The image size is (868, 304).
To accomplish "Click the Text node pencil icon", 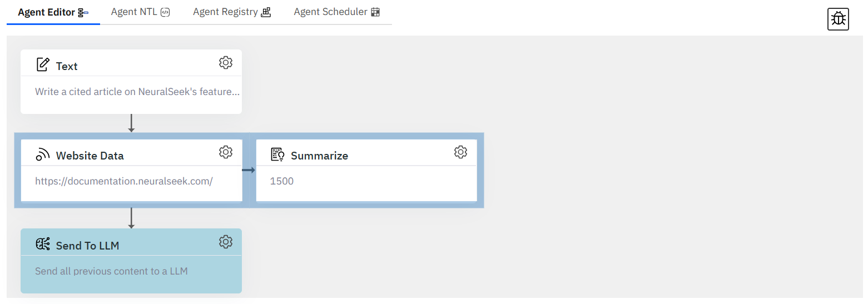I will click(x=43, y=65).
